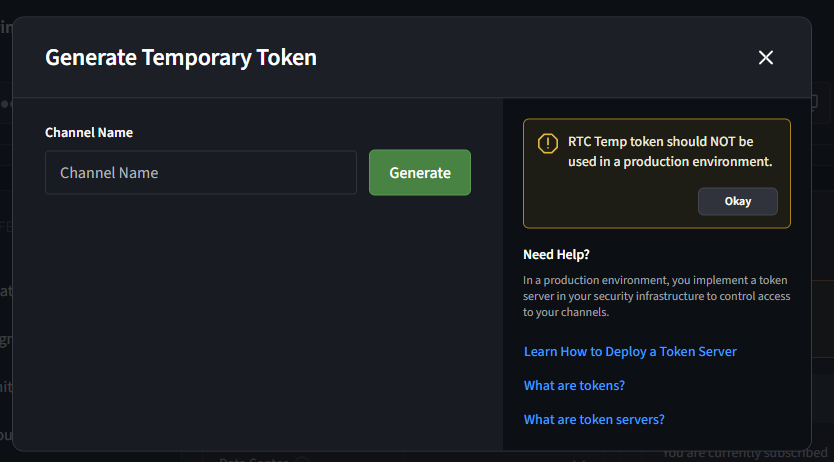Select the Need Help? heading

pyautogui.click(x=557, y=254)
